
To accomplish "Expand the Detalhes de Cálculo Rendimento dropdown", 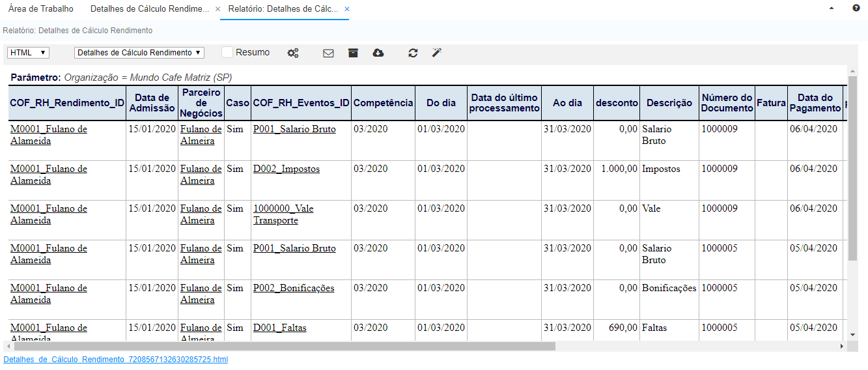I will click(139, 53).
